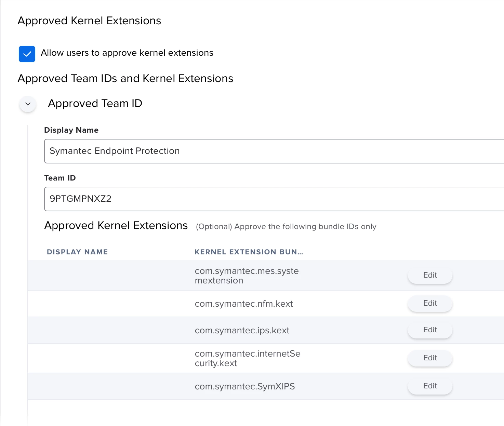The height and width of the screenshot is (426, 504).
Task: Edit the com.symantec.mes.systemextension row
Action: point(430,275)
